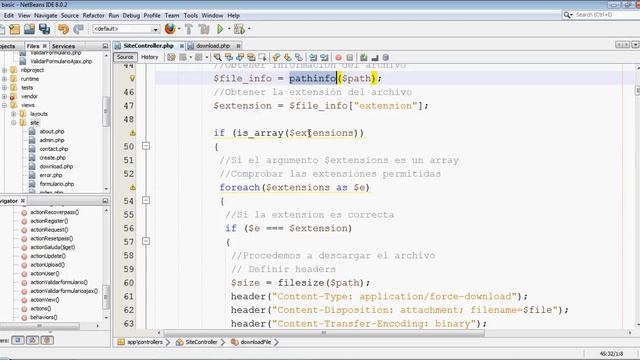The height and width of the screenshot is (360, 640).
Task: Click the editor horizontal scrollbar
Action: coord(324,333)
